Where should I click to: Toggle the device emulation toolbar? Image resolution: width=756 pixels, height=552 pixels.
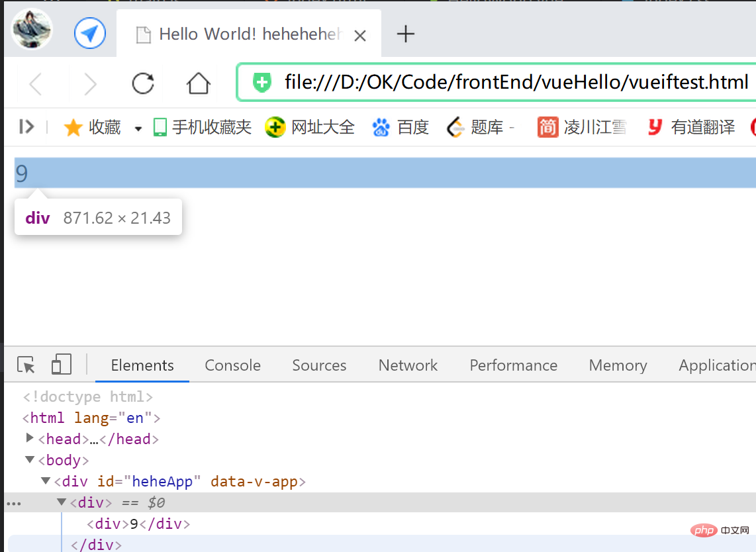pyautogui.click(x=61, y=365)
